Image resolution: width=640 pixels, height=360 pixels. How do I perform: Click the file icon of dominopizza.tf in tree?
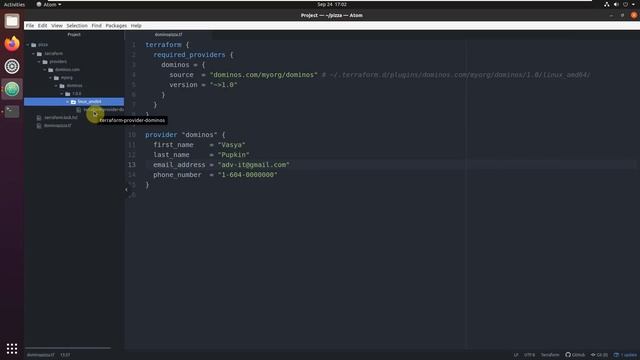[x=39, y=126]
